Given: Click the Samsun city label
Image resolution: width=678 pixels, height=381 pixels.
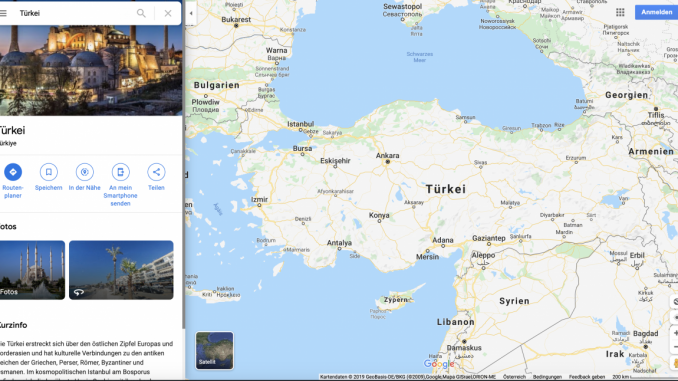Looking at the screenshot, I should 465,117.
